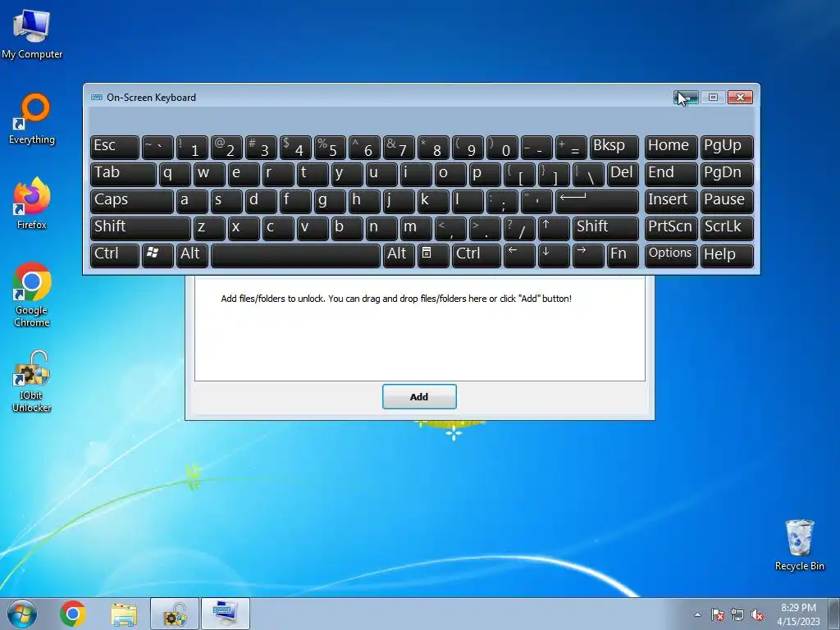Image resolution: width=840 pixels, height=630 pixels.
Task: Click the letter q key
Action: pyautogui.click(x=175, y=174)
